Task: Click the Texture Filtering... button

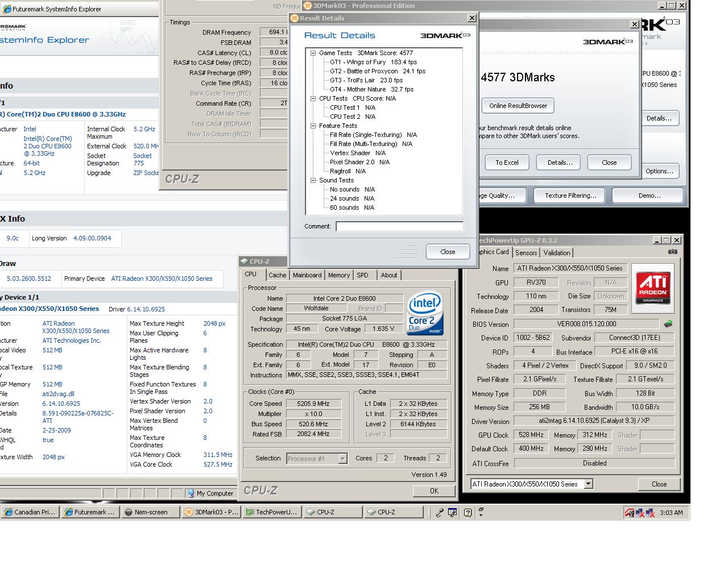Action: (570, 196)
